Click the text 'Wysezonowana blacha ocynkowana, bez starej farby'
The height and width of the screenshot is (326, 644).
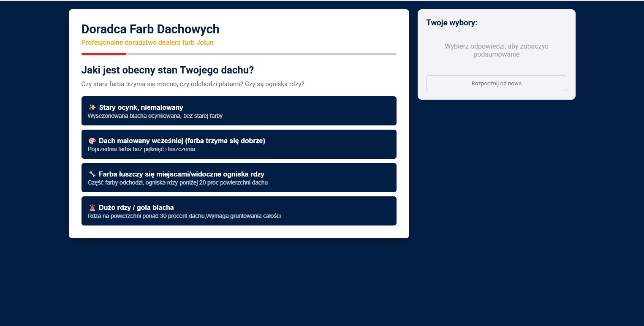tap(155, 116)
